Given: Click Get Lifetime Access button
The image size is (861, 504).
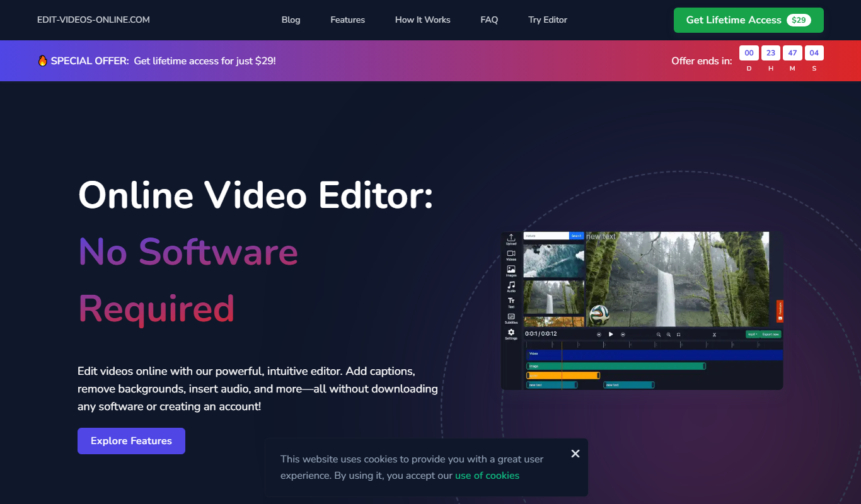Looking at the screenshot, I should [x=748, y=20].
